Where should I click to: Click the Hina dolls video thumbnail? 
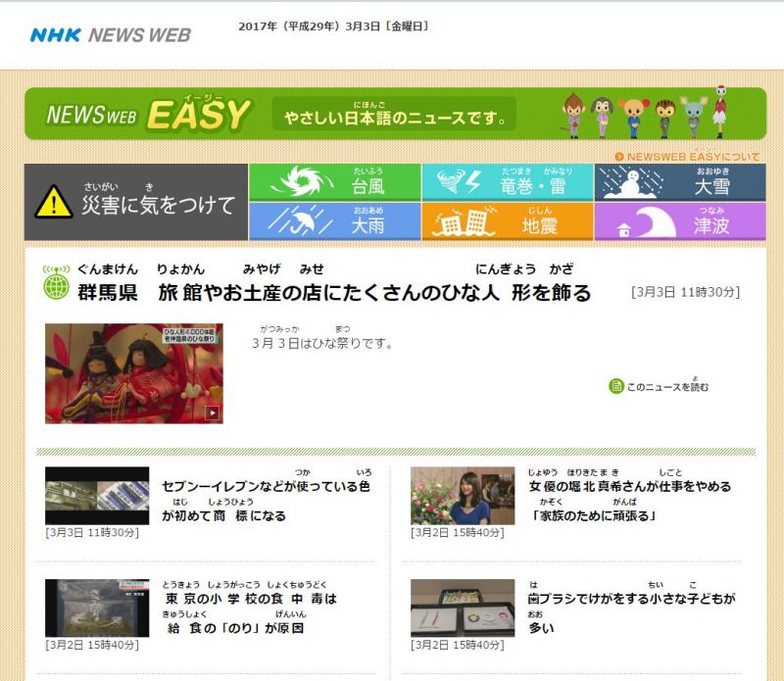point(133,373)
